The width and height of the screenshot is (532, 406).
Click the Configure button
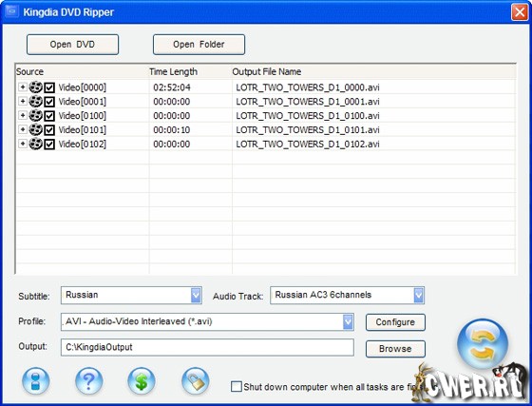coord(395,322)
